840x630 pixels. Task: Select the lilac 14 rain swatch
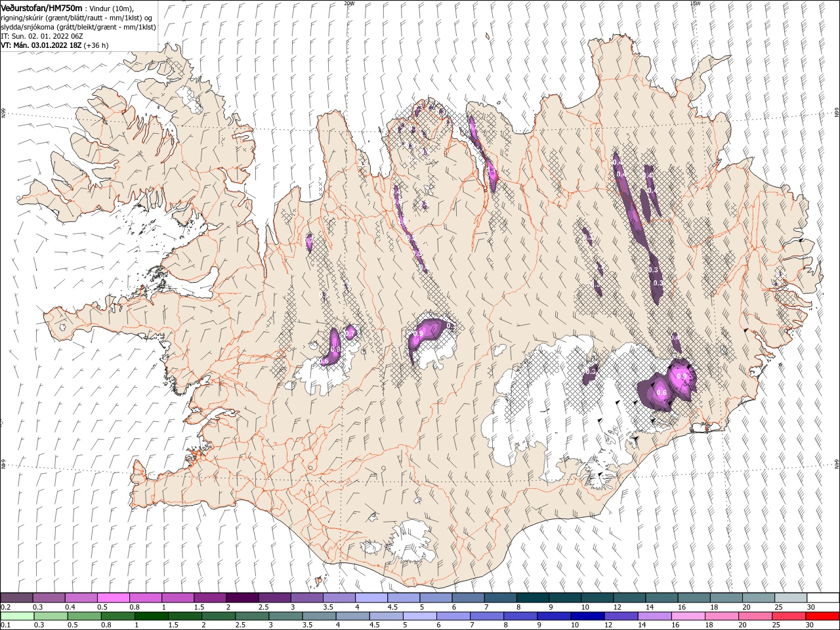(x=654, y=616)
